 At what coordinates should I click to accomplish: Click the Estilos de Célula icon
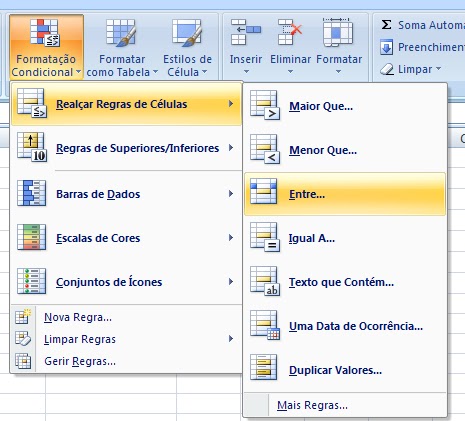coord(187,32)
